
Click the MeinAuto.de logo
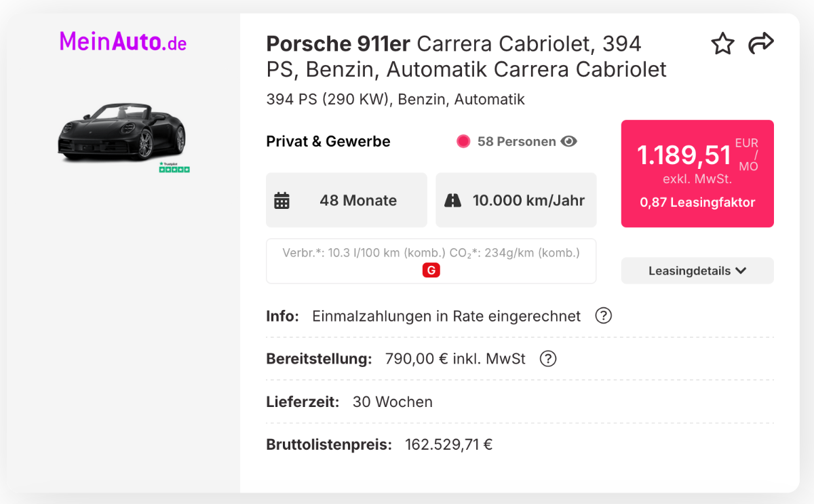123,42
